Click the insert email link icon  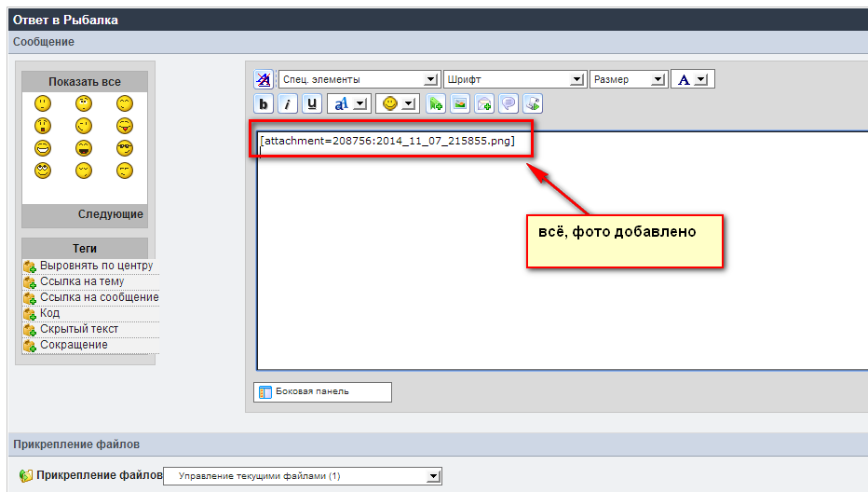484,104
